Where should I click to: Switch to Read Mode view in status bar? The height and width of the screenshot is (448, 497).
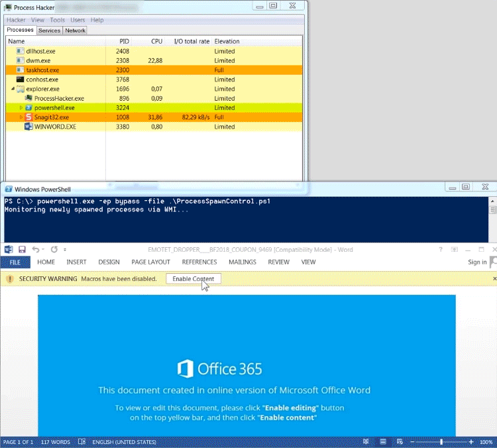(x=366, y=441)
